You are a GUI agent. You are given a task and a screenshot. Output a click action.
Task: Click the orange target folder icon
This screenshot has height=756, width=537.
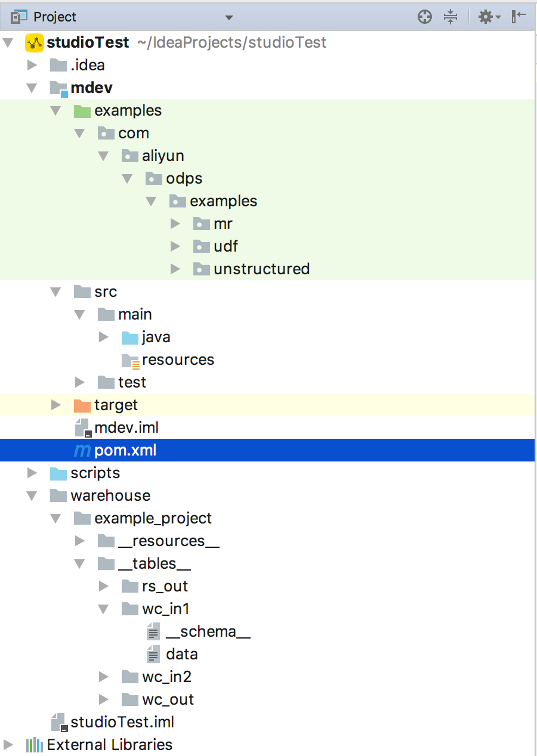tap(82, 405)
